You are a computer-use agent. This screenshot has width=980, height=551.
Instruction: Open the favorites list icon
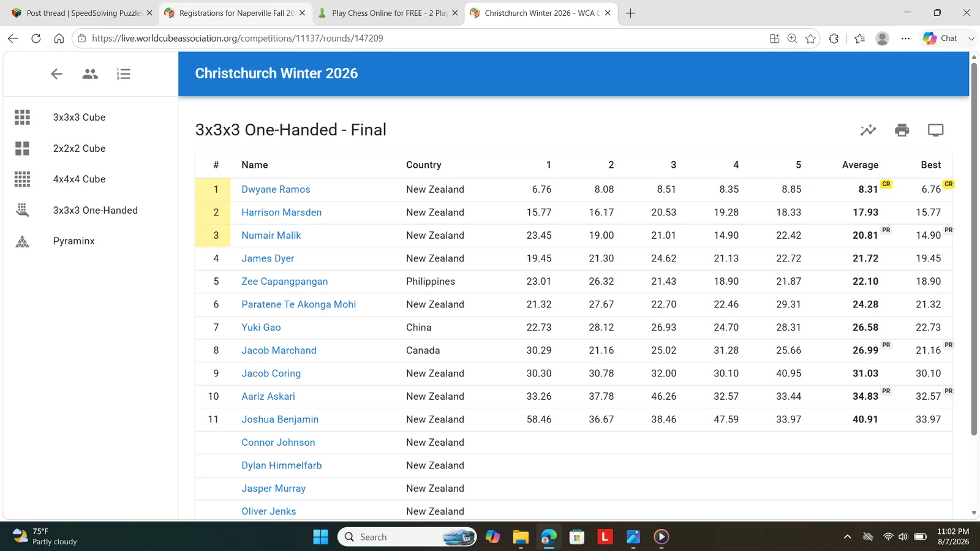coord(859,39)
